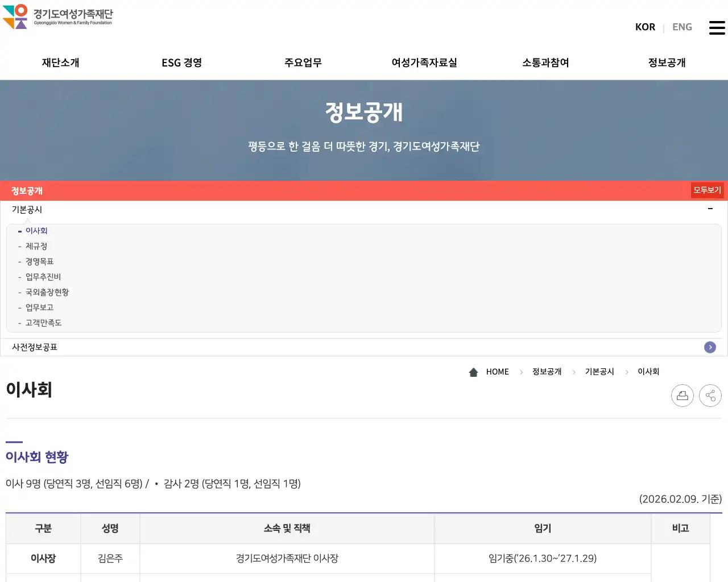Viewport: 728px width, 582px height.
Task: Click the cell 경기도여성가족재단 이사장
Action: pyautogui.click(x=287, y=559)
